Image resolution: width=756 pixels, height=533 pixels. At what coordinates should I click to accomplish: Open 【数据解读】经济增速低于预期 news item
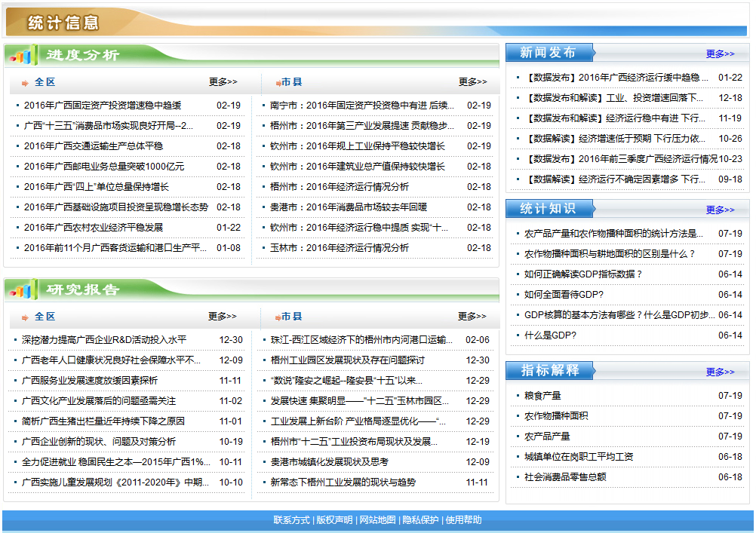(x=615, y=138)
